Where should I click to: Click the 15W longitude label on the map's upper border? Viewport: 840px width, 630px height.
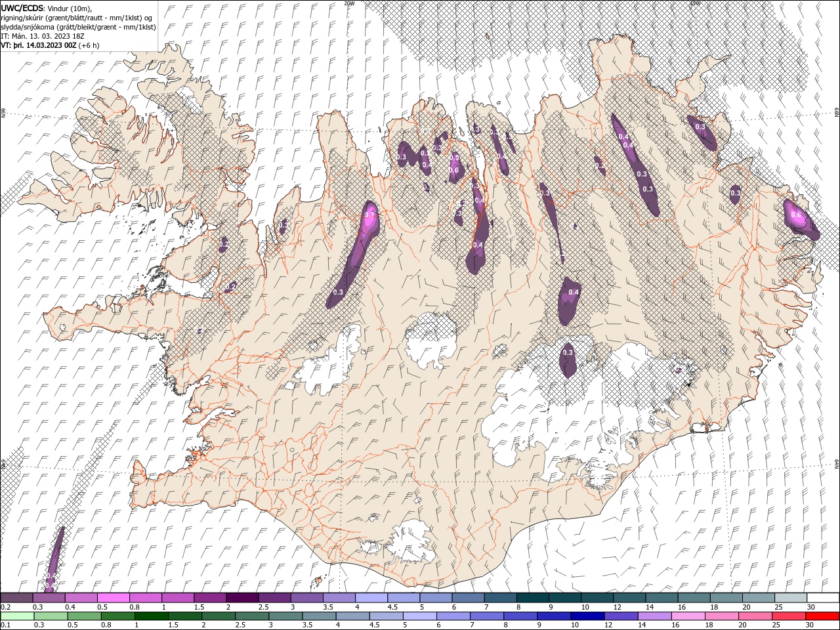[x=696, y=3]
